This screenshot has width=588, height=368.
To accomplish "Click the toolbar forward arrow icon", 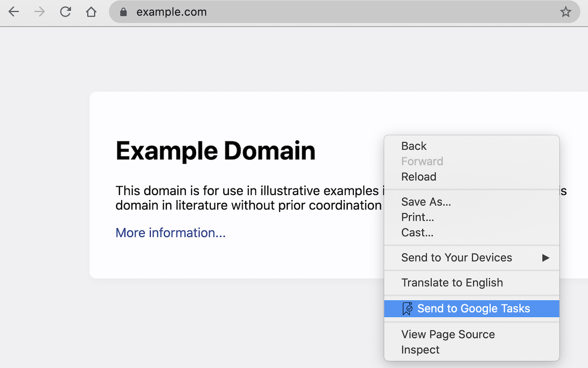I will 40,12.
